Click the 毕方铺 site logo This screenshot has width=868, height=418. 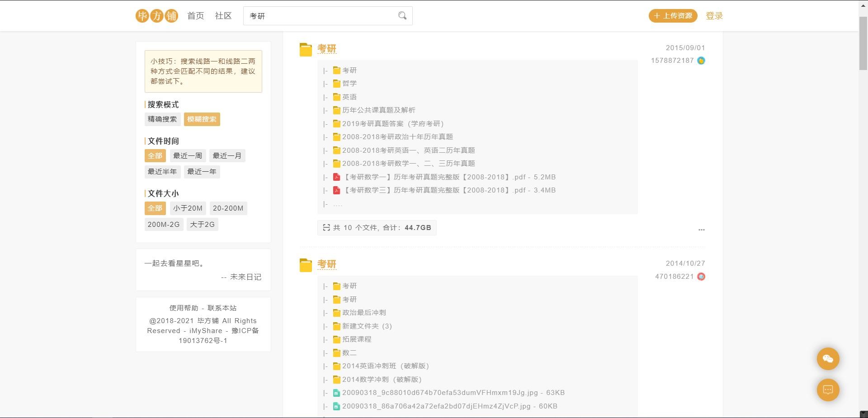[x=156, y=16]
